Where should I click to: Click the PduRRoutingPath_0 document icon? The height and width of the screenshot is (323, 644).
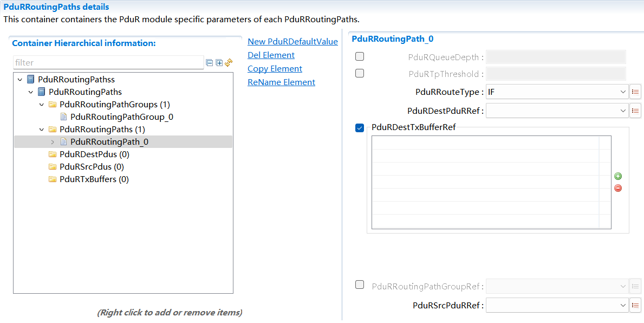point(63,142)
